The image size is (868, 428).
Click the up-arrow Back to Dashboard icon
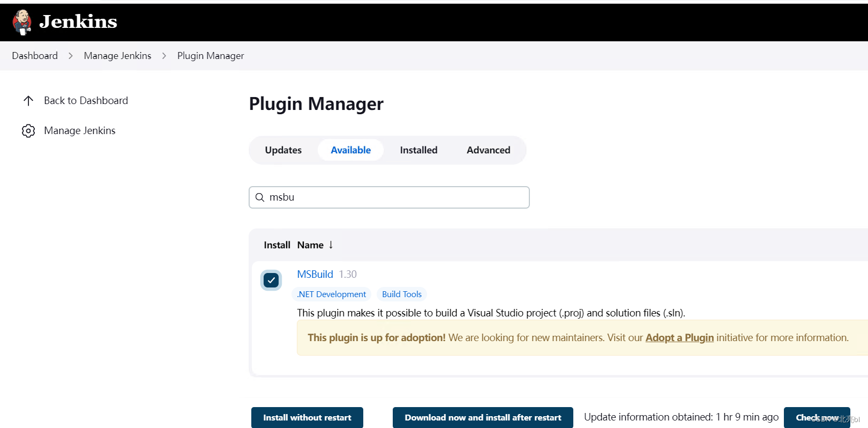tap(28, 100)
